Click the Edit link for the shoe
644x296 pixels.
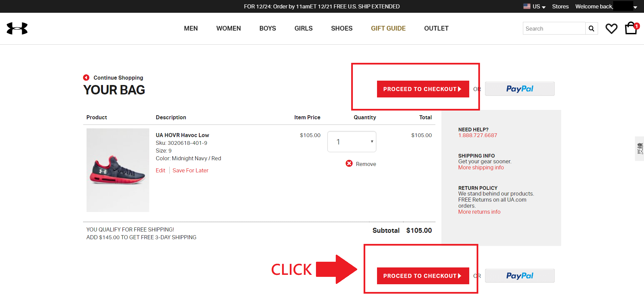(x=160, y=171)
